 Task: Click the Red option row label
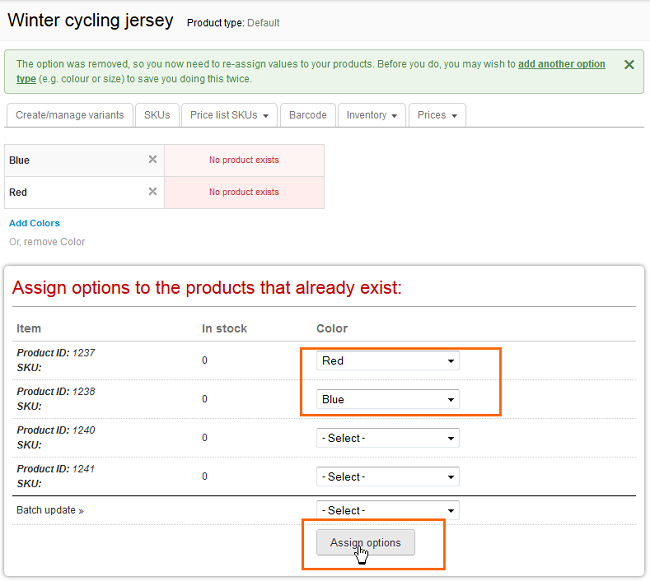pos(18,192)
